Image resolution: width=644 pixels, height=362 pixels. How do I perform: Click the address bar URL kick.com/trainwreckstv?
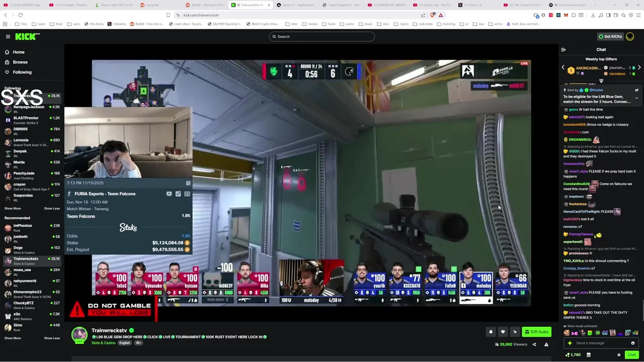pos(201,15)
